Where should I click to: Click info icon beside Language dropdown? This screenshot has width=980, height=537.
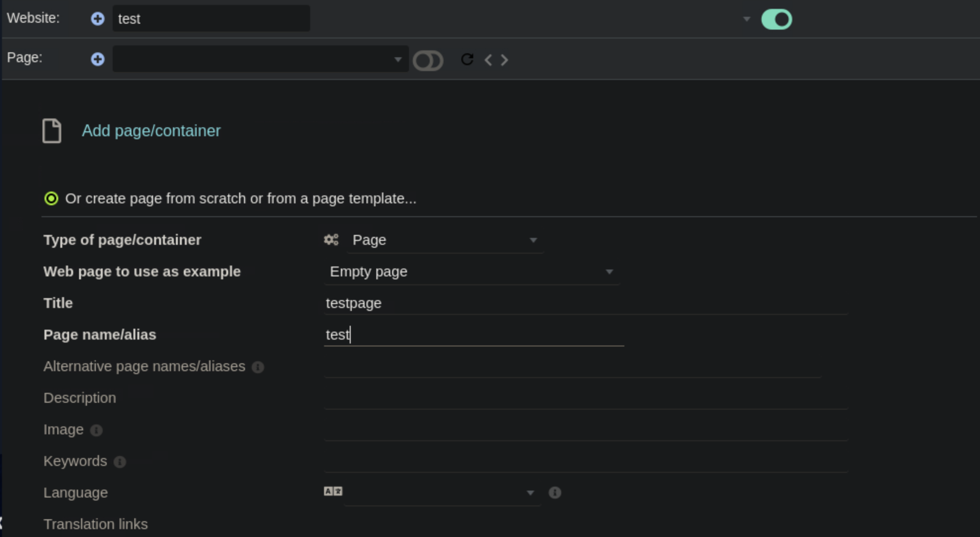point(555,493)
